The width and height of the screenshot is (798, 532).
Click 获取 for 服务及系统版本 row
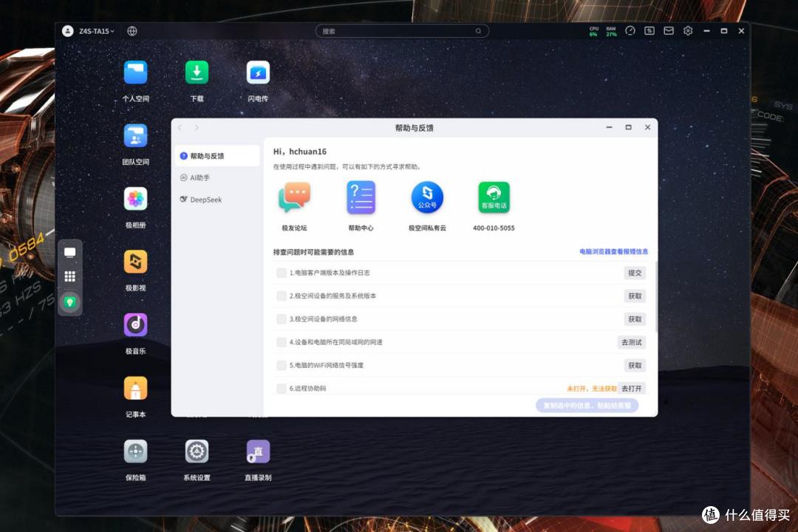point(635,296)
